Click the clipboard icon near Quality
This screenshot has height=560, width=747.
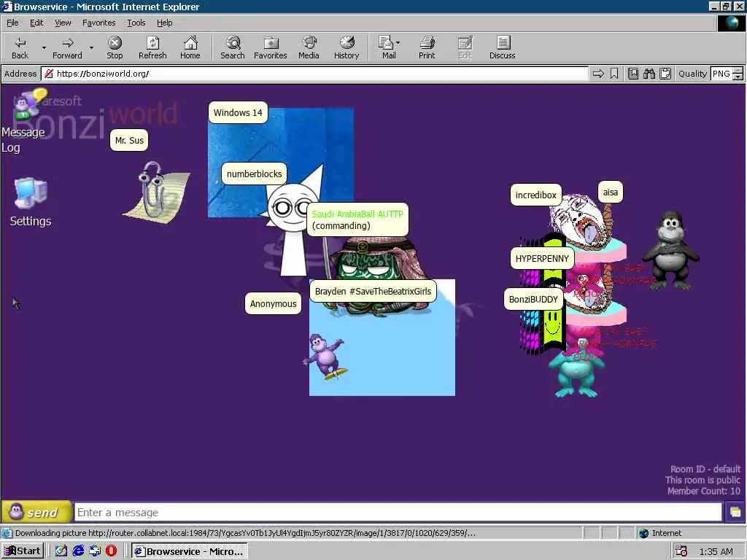tap(665, 74)
